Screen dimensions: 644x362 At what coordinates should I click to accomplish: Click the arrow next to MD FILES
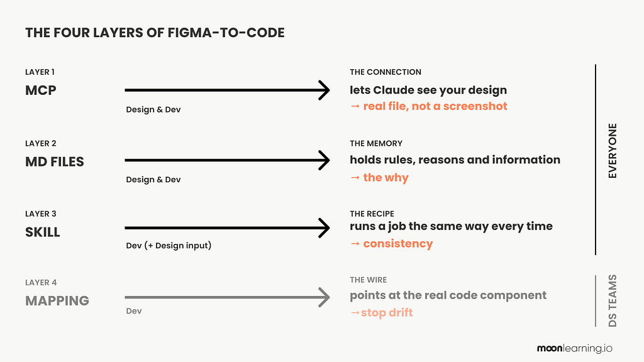[227, 160]
